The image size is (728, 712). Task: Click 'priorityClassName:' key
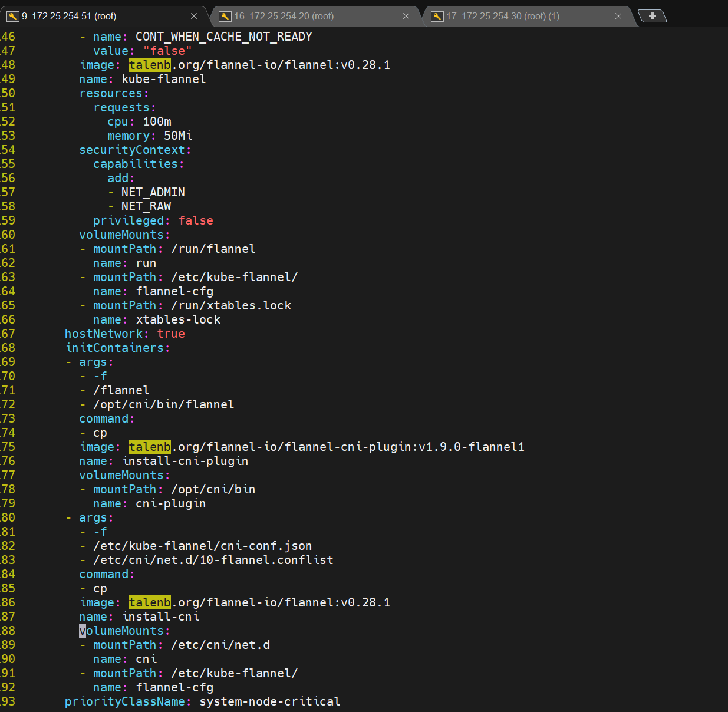(129, 701)
